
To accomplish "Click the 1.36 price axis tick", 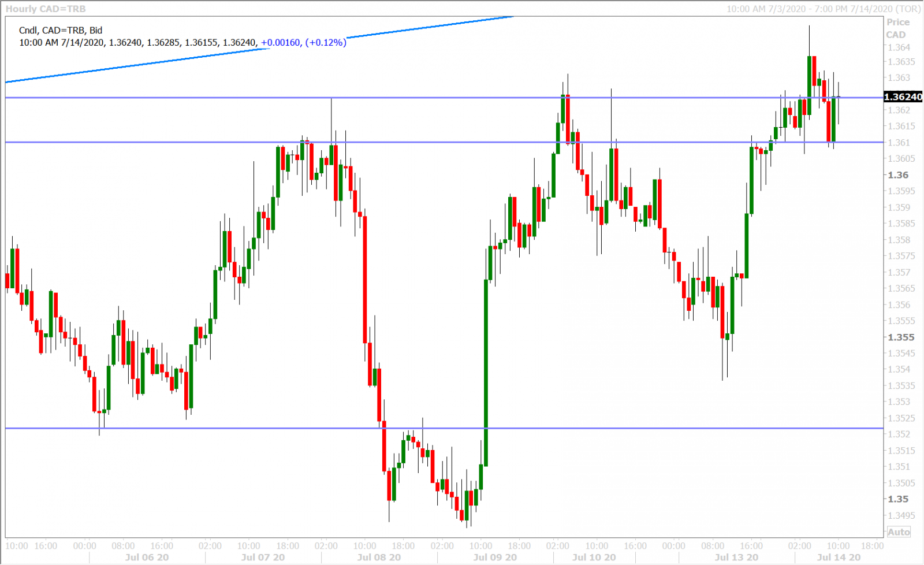I will coord(898,175).
